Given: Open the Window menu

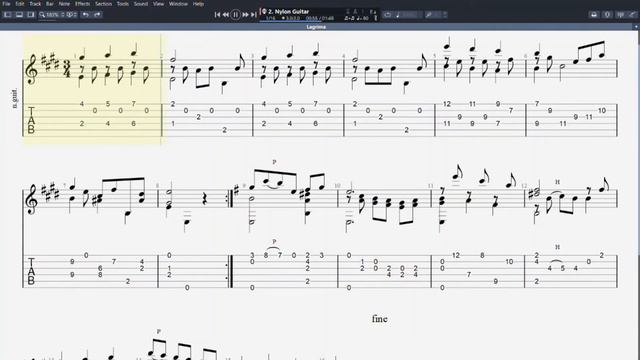Looking at the screenshot, I should tap(178, 4).
